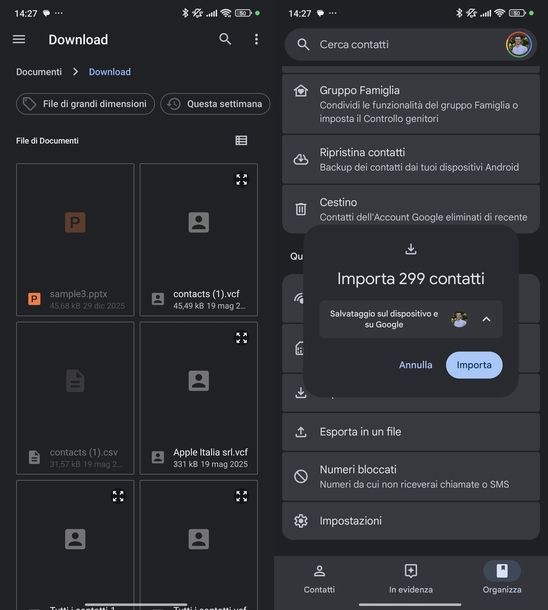Expand the account selector chevron in dialog
548x610 pixels.
486,319
